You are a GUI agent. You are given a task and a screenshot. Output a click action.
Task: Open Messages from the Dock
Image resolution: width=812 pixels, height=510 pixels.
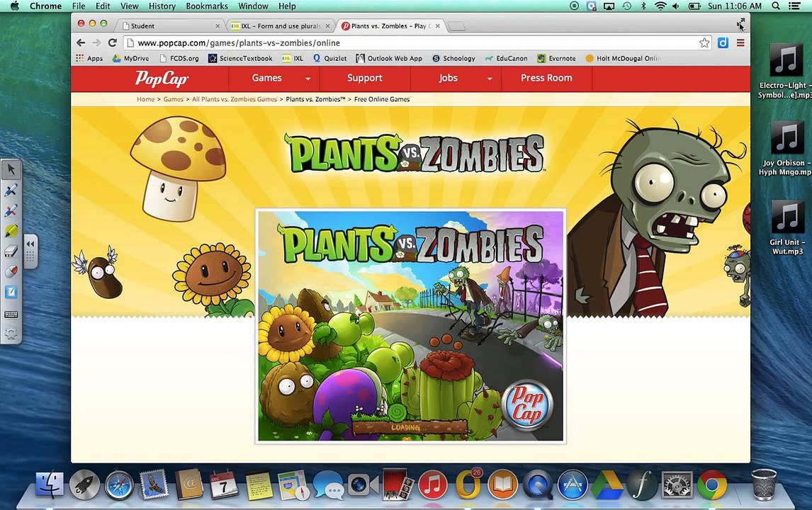tap(328, 486)
